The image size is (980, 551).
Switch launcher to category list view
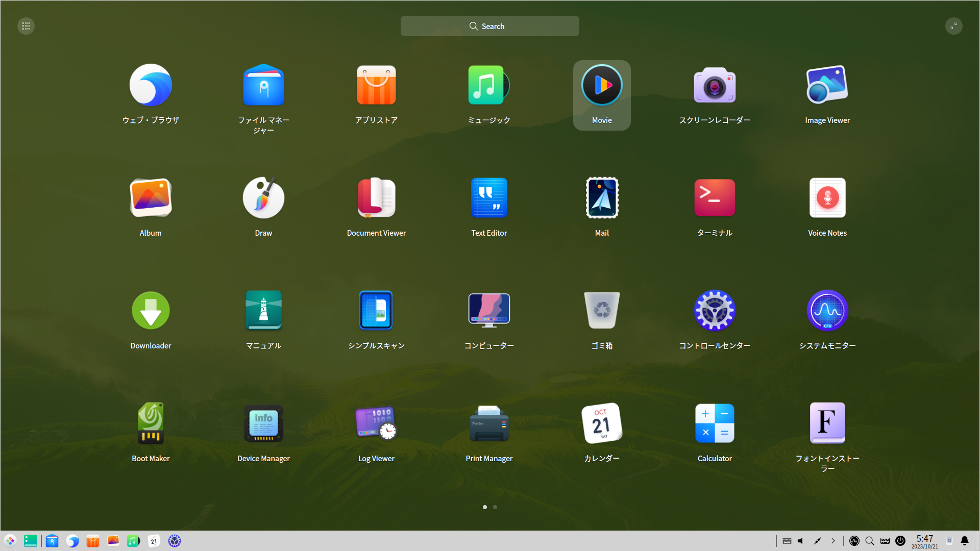click(26, 26)
